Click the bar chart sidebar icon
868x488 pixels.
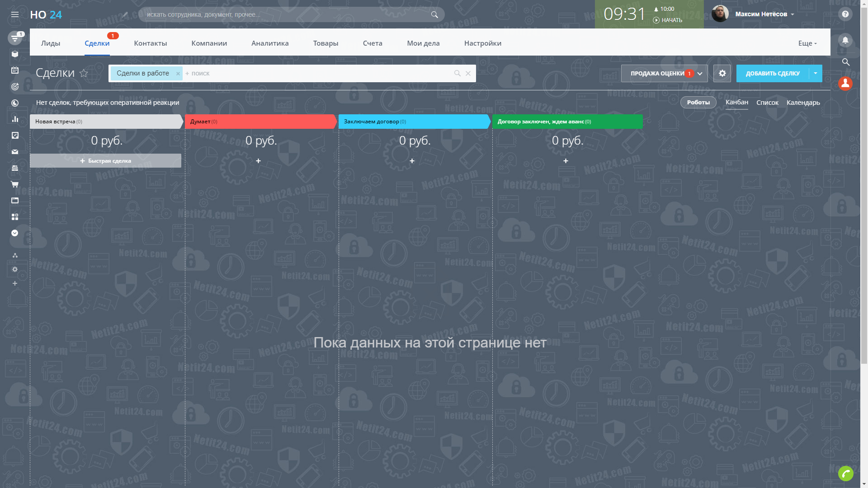pyautogui.click(x=15, y=119)
